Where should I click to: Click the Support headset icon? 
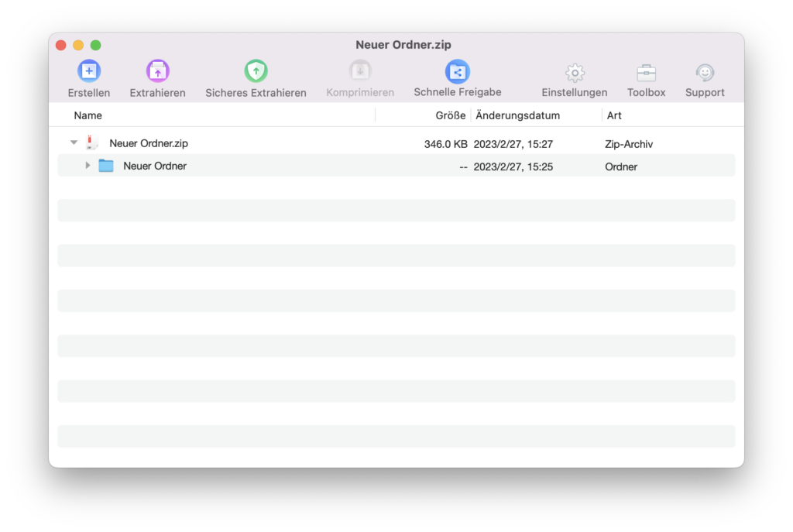[705, 74]
